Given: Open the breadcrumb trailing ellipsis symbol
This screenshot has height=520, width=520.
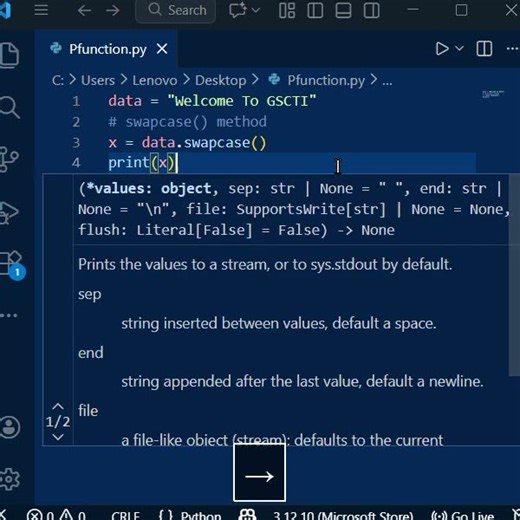Looking at the screenshot, I should click(x=387, y=82).
